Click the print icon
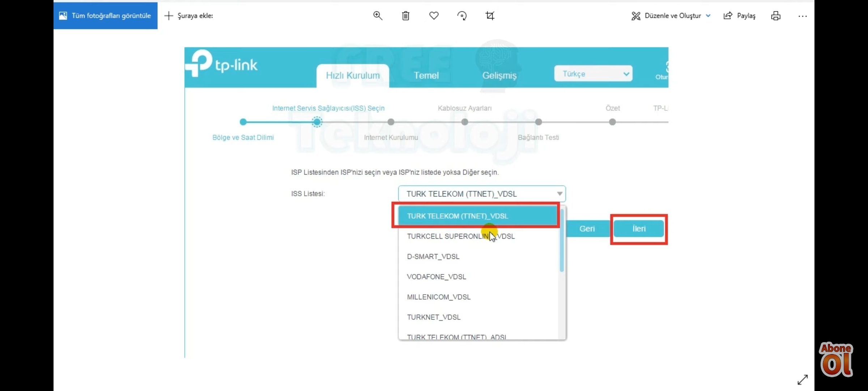This screenshot has height=391, width=868. tap(775, 16)
